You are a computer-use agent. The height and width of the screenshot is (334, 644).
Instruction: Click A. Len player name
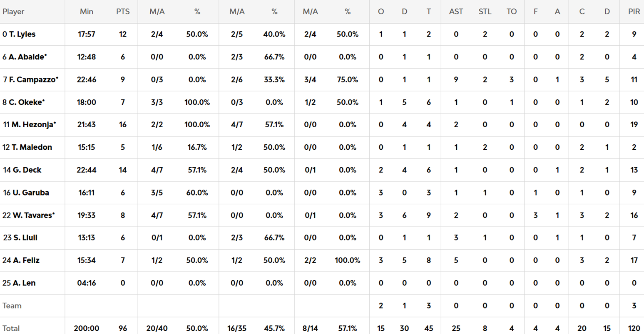point(24,283)
